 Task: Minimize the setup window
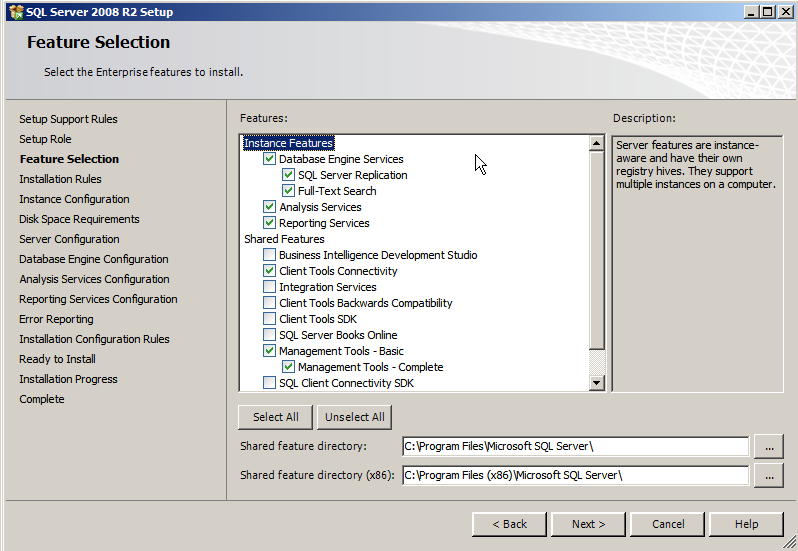click(751, 12)
